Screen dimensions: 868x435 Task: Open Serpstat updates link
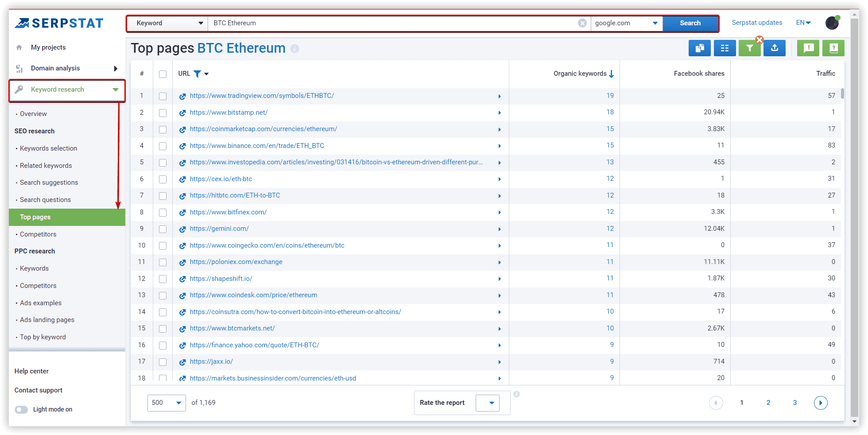pyautogui.click(x=757, y=23)
